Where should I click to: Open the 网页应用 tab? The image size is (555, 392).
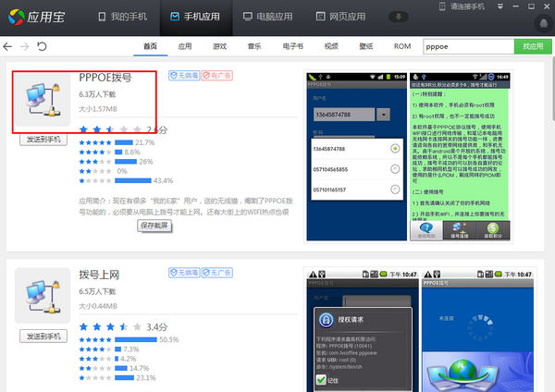point(340,17)
